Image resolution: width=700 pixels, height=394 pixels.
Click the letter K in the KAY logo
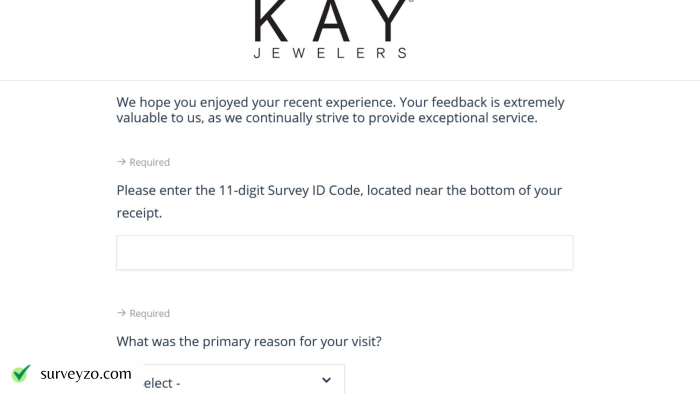point(271,21)
